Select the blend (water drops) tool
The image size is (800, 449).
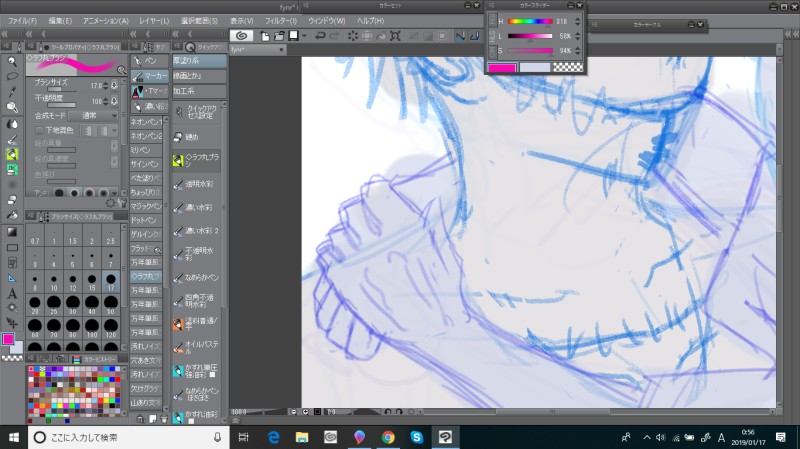(12, 124)
